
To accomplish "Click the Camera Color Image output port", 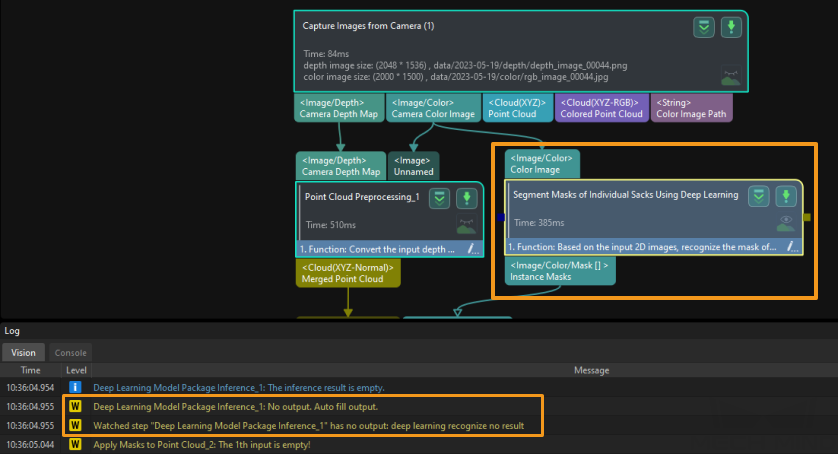I will pyautogui.click(x=433, y=108).
